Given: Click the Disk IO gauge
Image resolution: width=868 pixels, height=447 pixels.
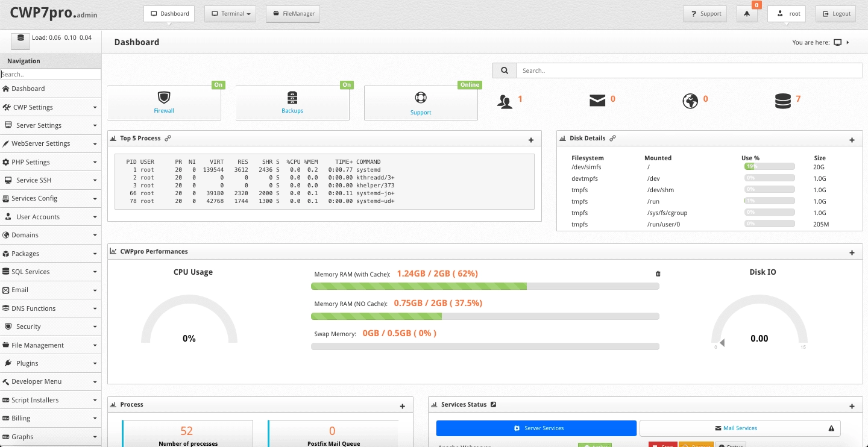Looking at the screenshot, I should point(759,320).
